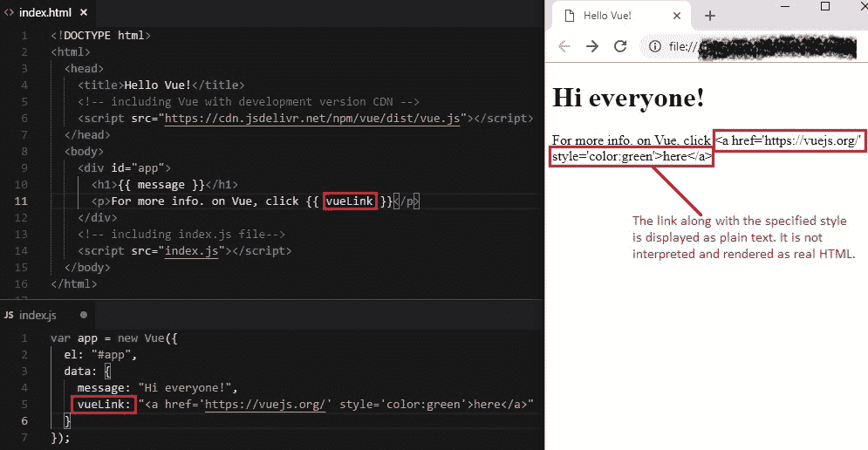Open the https://vuejs.org/ link in index.js

(x=265, y=405)
